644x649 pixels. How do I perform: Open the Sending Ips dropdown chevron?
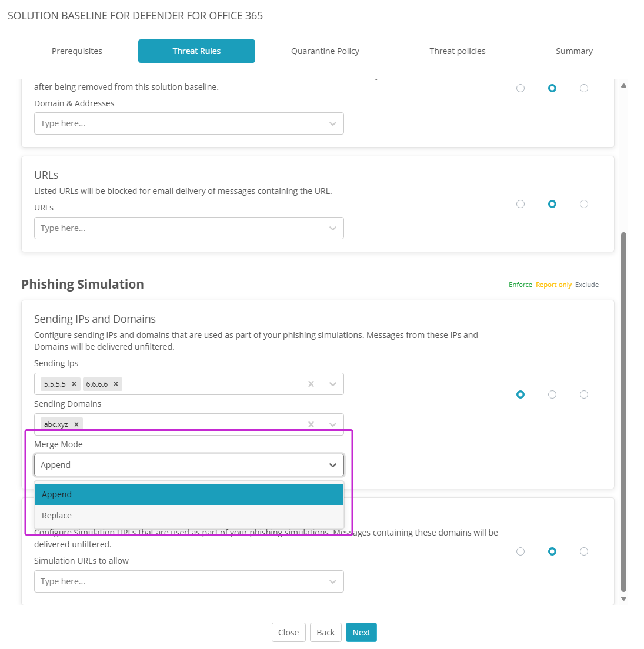click(x=333, y=384)
